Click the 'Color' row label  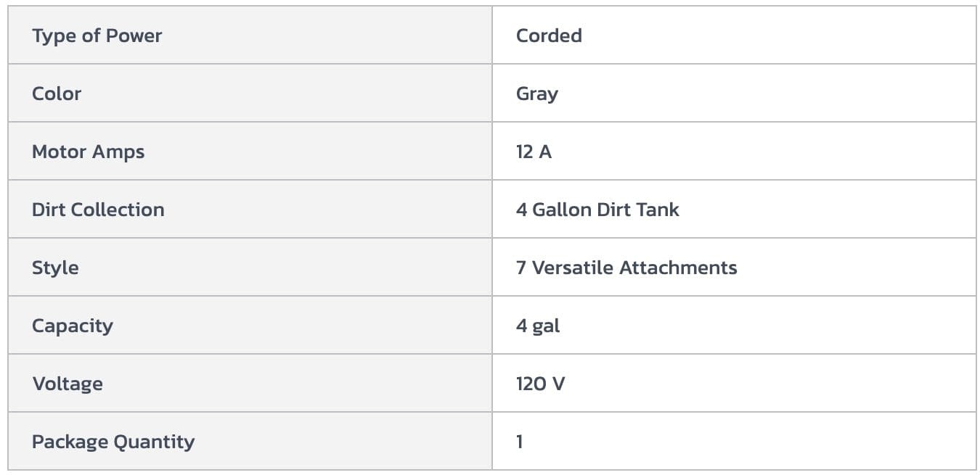click(x=56, y=94)
